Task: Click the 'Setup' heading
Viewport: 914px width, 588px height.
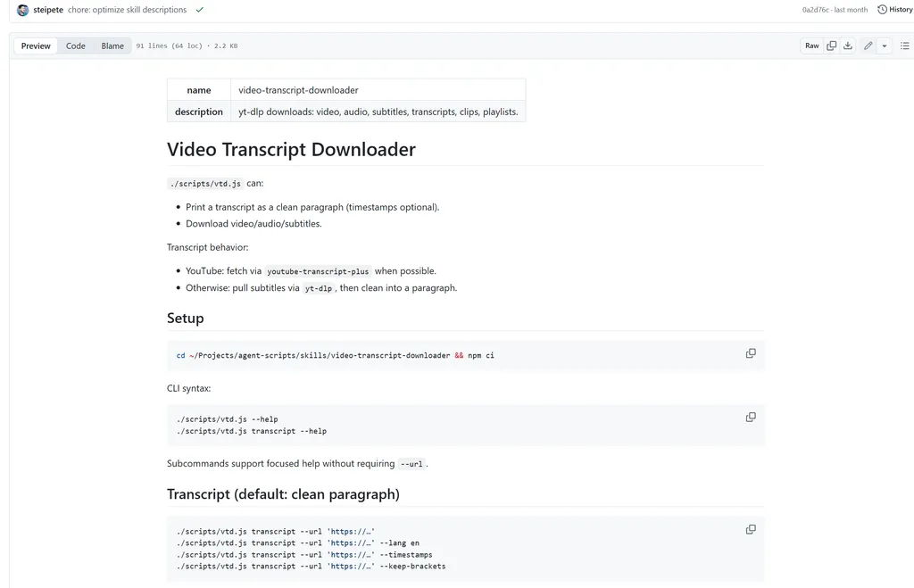Action: click(186, 319)
